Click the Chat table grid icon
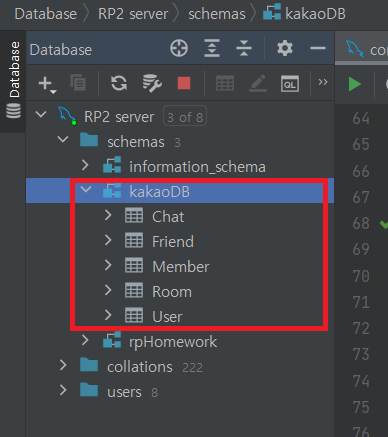This screenshot has width=388, height=437. pyautogui.click(x=134, y=215)
